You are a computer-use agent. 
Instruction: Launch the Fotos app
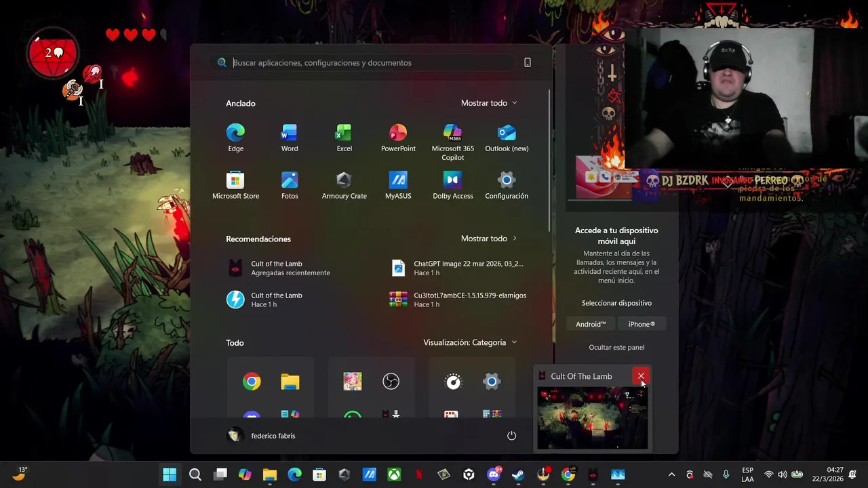[290, 186]
